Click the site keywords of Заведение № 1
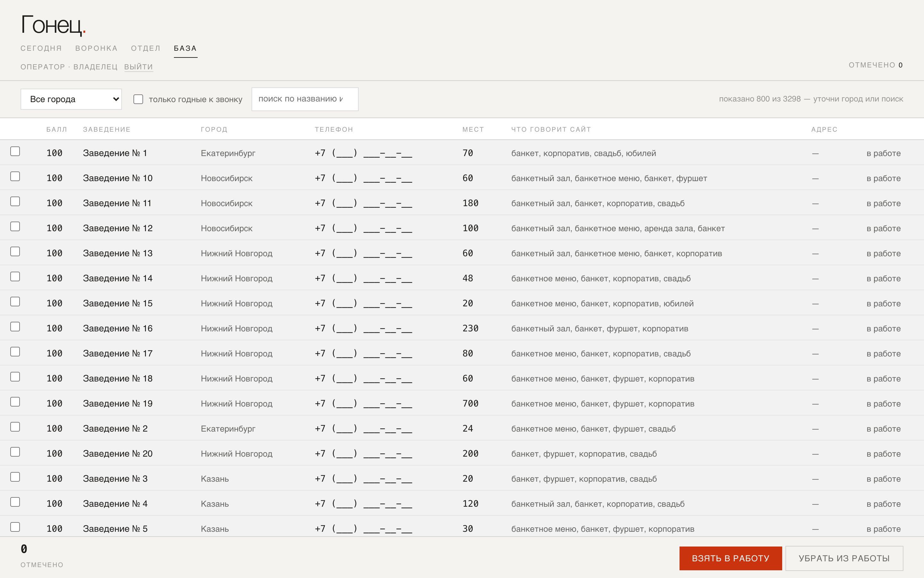The height and width of the screenshot is (578, 924). point(583,153)
